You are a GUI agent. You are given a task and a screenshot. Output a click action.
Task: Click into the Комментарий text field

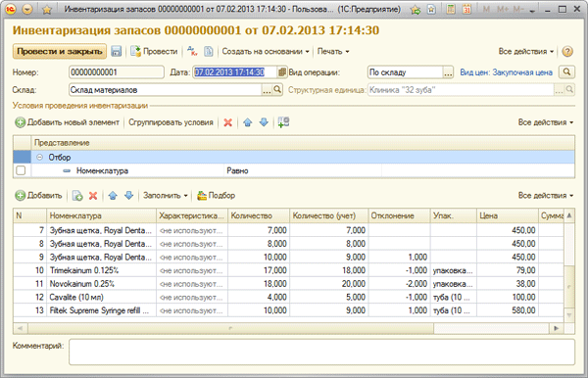pyautogui.click(x=321, y=353)
